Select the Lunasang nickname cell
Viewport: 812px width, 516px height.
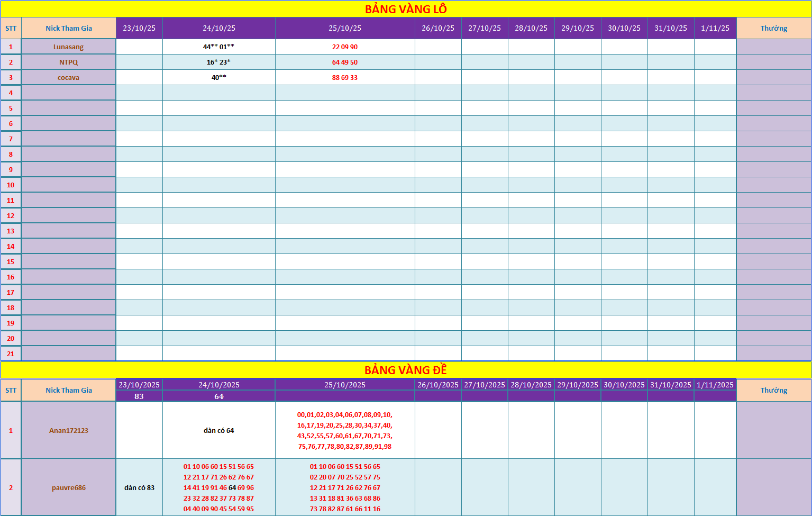pos(69,47)
